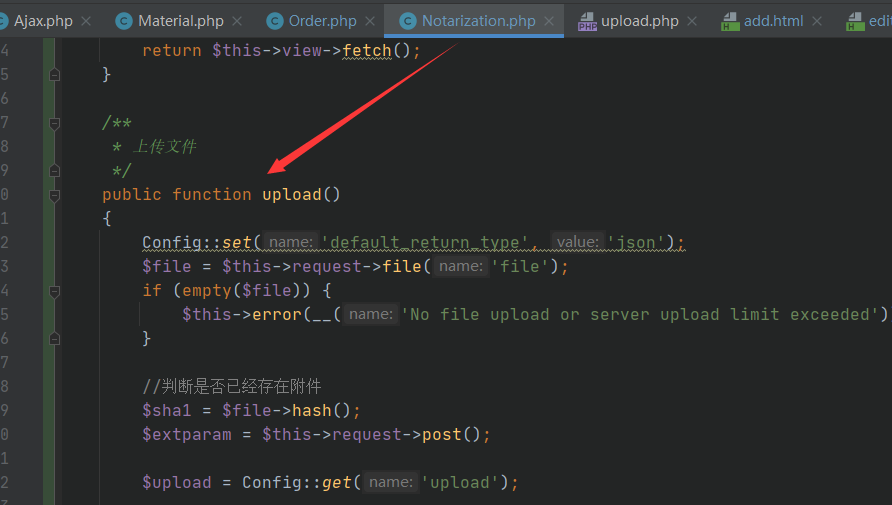Viewport: 892px width, 505px height.
Task: Click the error method call
Action: click(276, 314)
